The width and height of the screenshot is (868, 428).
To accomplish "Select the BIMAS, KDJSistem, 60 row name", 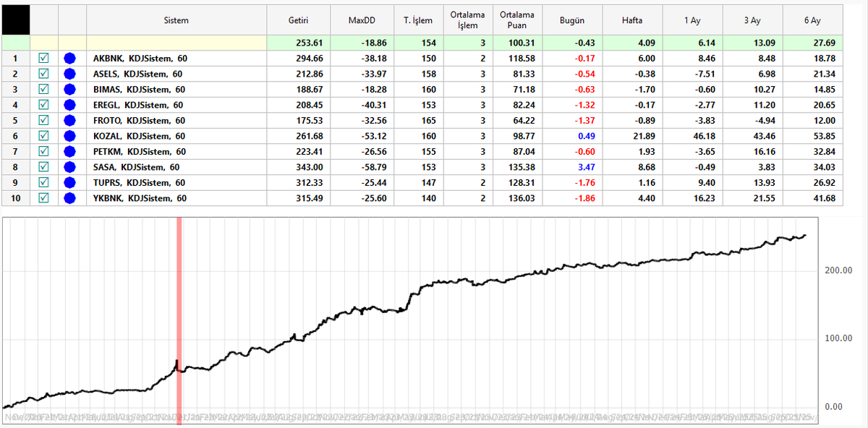I will (x=139, y=89).
